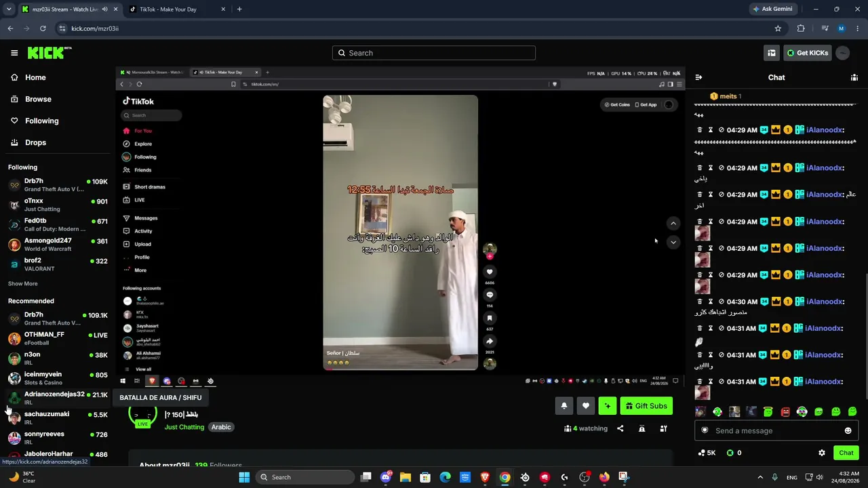Select the green halo emote in quick emotes

(x=768, y=411)
